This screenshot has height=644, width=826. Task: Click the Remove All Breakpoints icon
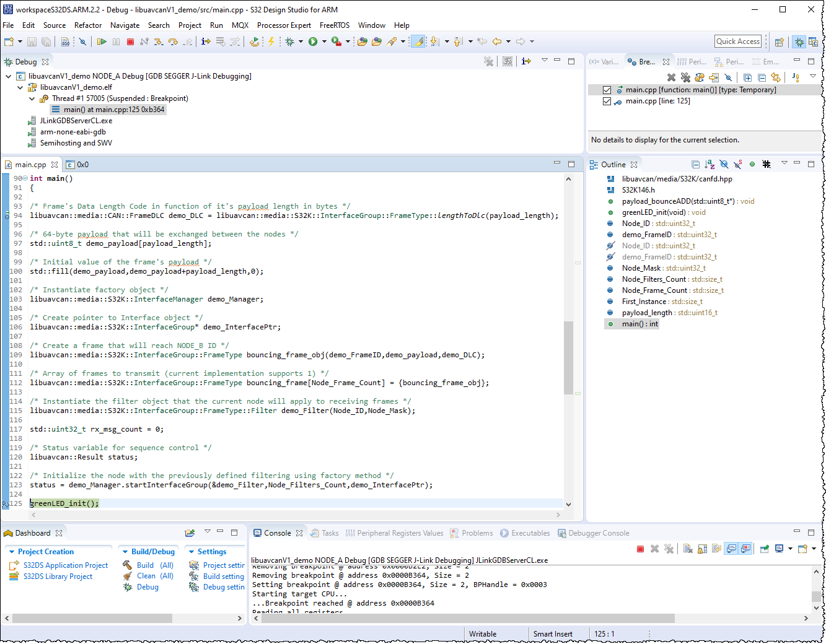(685, 77)
